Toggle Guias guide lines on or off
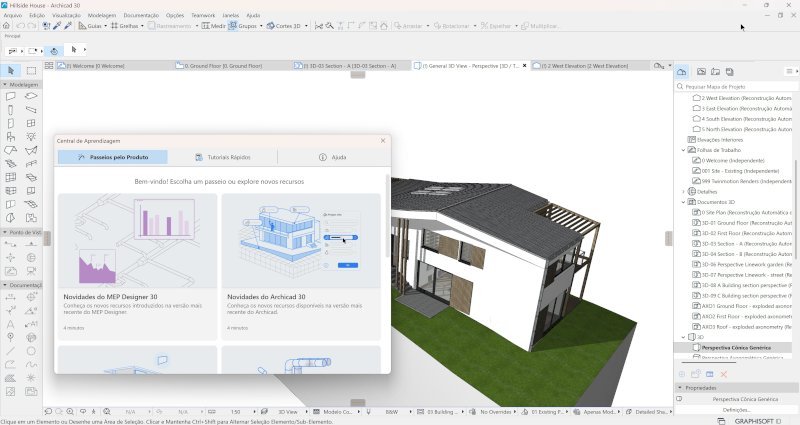 pyautogui.click(x=90, y=26)
